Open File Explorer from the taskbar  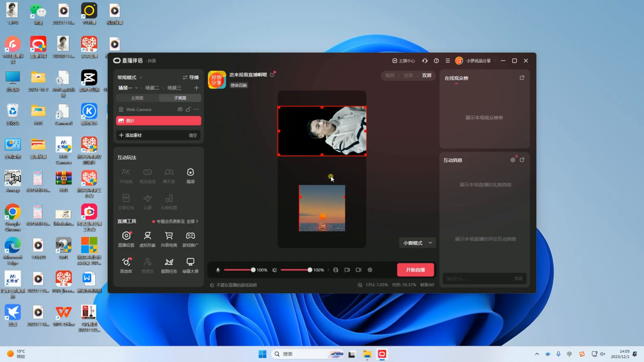pos(367,354)
